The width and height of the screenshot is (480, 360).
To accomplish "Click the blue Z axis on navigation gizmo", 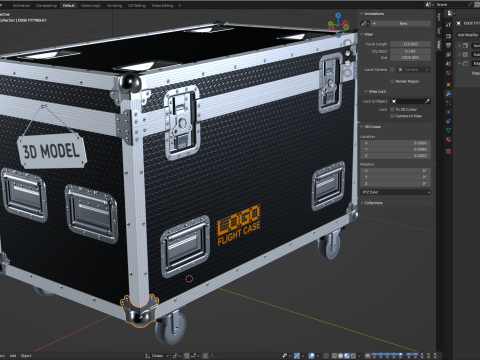I will point(338,15).
